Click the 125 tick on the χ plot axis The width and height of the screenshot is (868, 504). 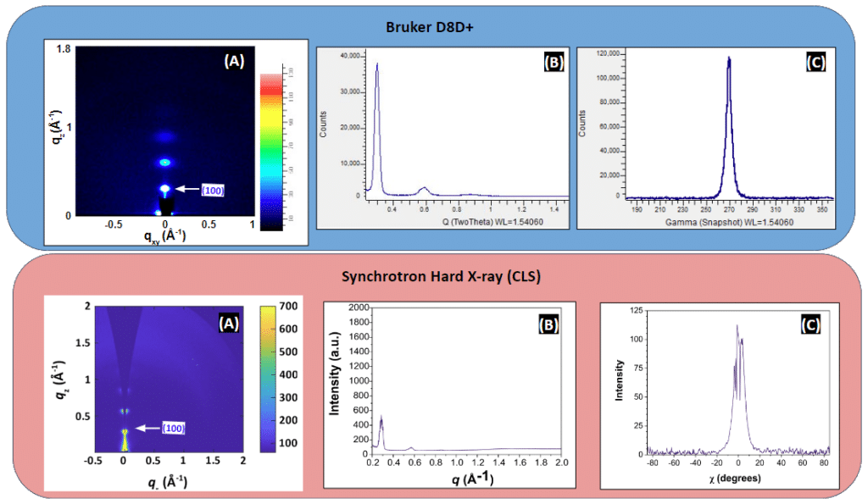tap(637, 310)
